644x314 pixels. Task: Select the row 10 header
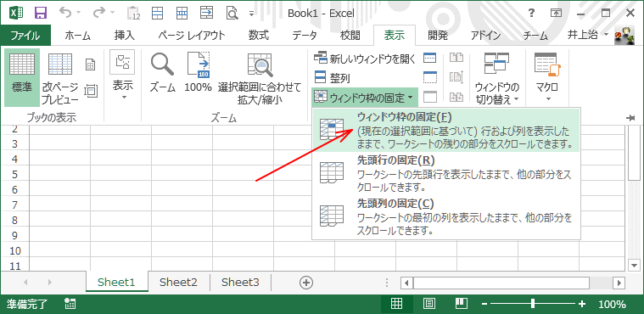tap(14, 250)
